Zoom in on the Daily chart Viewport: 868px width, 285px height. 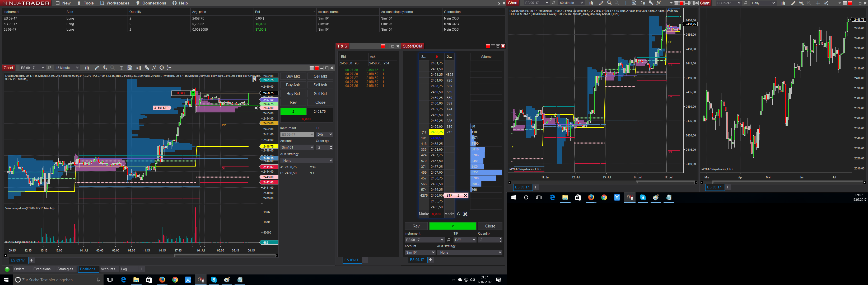pyautogui.click(x=801, y=3)
